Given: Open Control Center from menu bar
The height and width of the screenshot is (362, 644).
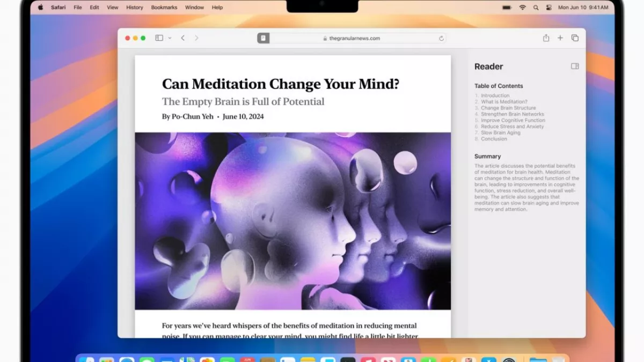Looking at the screenshot, I should 548,8.
